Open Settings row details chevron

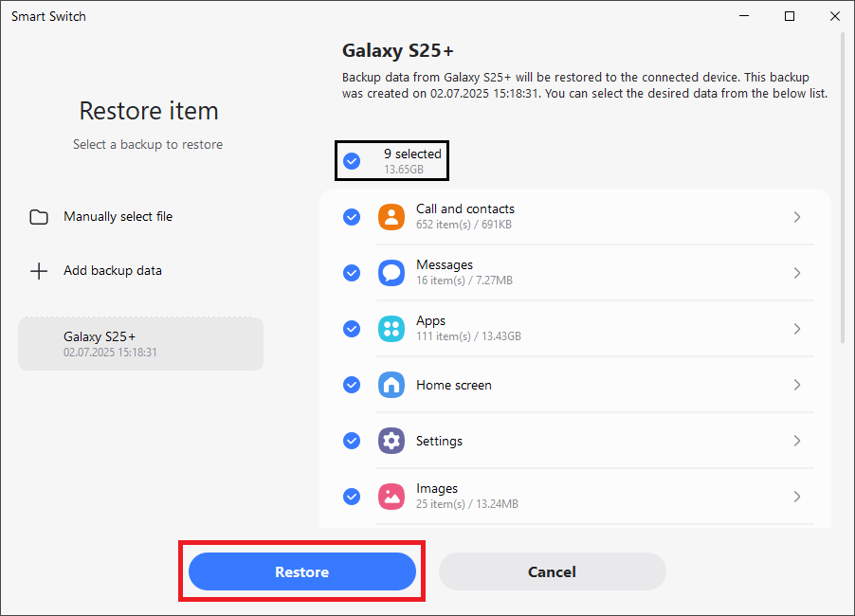coord(797,441)
